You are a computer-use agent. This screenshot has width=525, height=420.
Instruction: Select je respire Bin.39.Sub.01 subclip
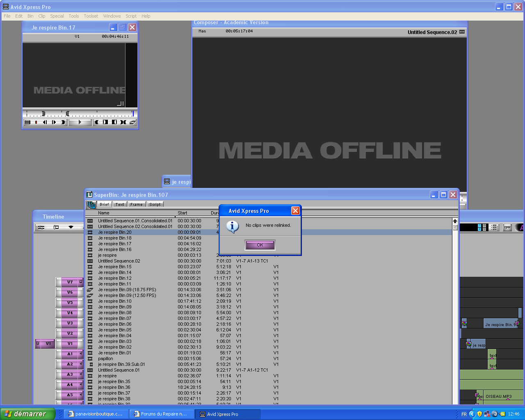click(121, 364)
